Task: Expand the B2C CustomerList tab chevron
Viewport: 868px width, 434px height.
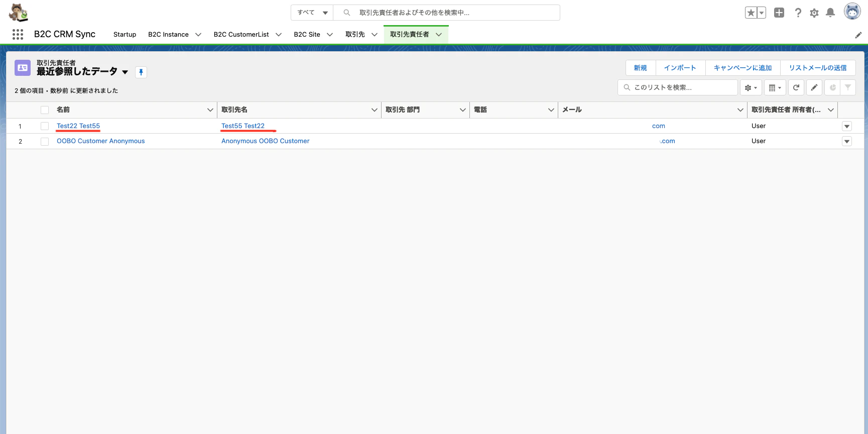Action: point(279,35)
